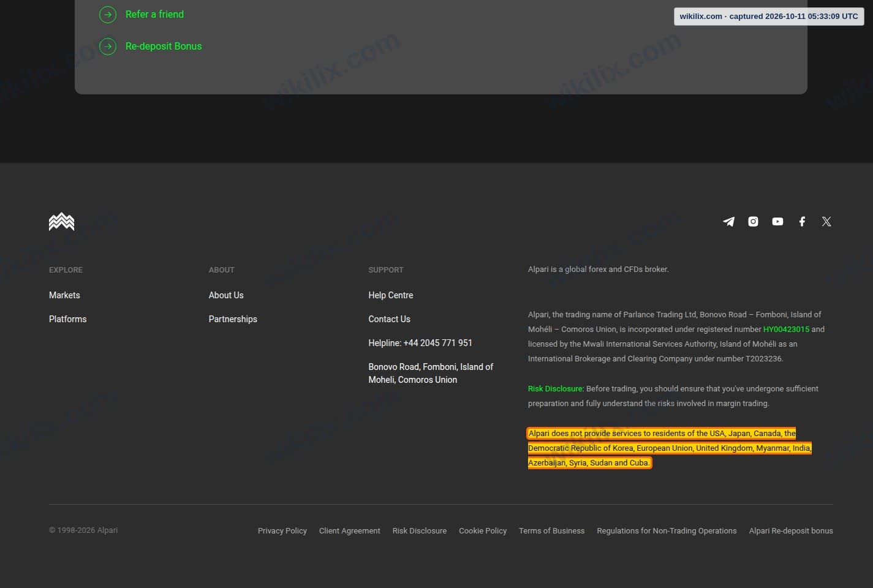Screen dimensions: 873x588
Task: Open the Terms of Business link
Action: pyautogui.click(x=551, y=531)
